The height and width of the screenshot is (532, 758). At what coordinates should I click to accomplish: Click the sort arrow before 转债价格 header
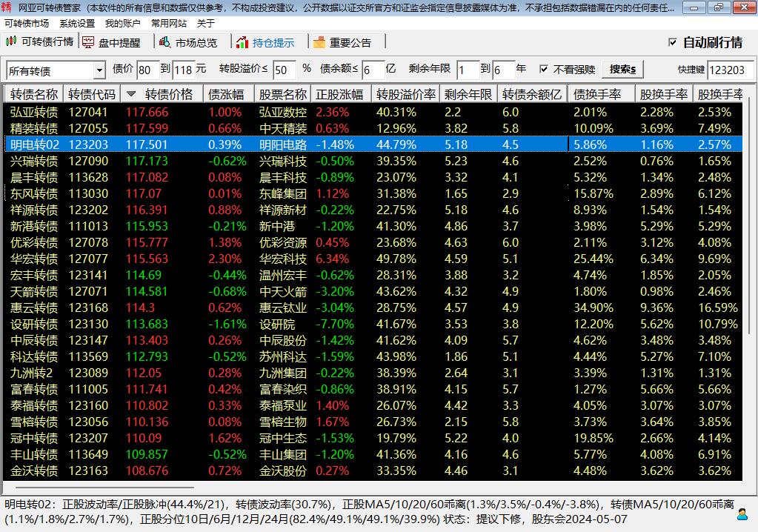131,94
